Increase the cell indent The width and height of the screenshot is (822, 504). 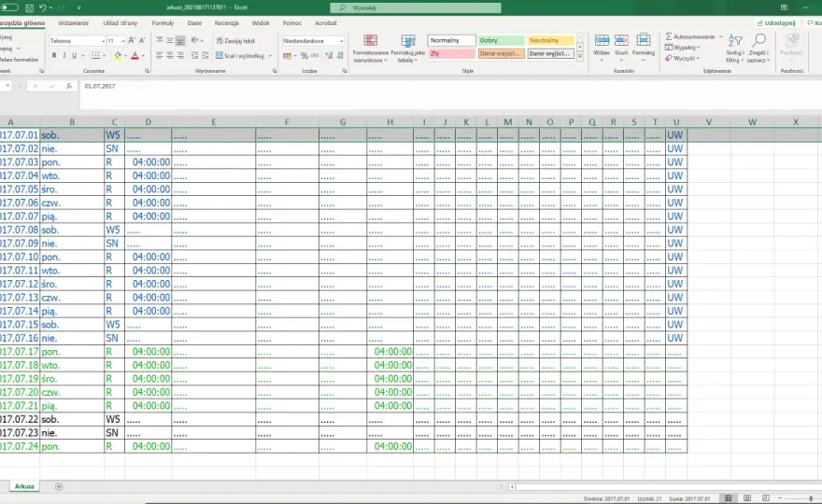205,56
